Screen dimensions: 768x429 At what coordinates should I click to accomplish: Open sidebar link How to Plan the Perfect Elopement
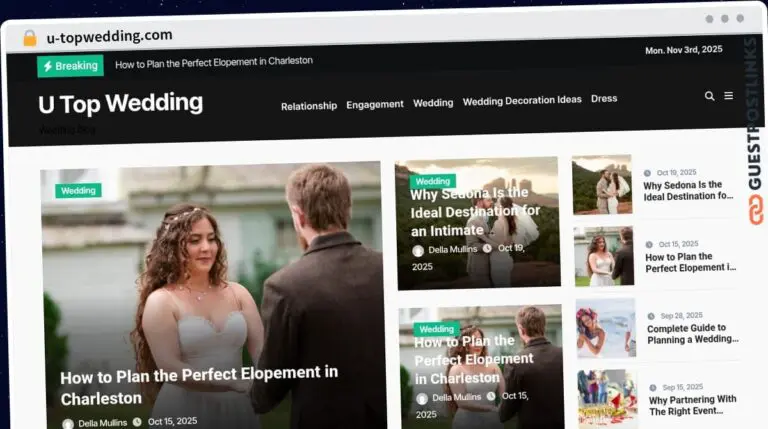click(691, 262)
